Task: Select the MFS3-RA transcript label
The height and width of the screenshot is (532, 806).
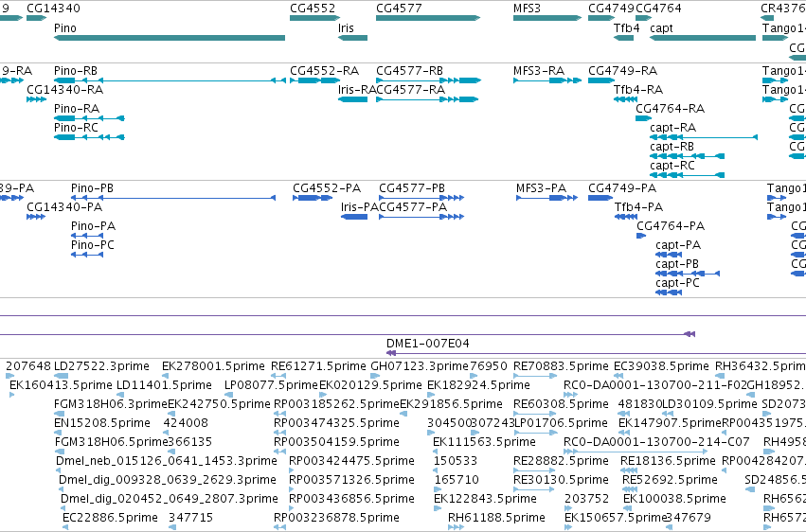Action: [539, 70]
